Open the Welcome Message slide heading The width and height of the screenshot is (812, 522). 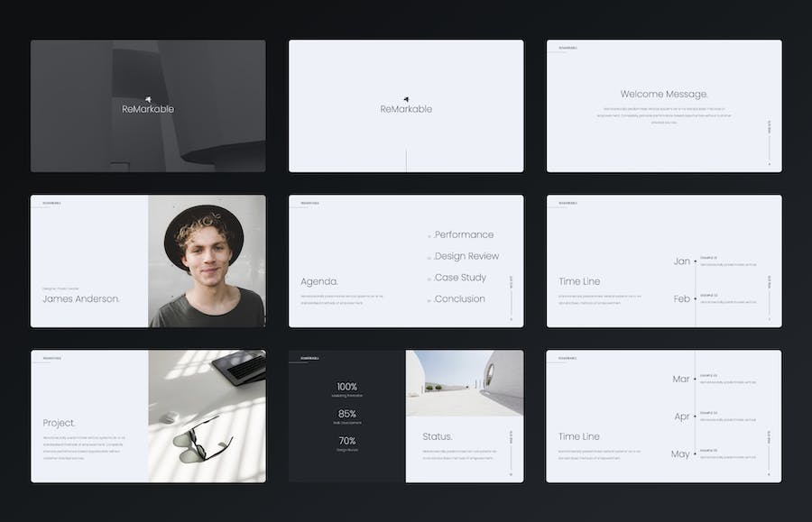[664, 94]
